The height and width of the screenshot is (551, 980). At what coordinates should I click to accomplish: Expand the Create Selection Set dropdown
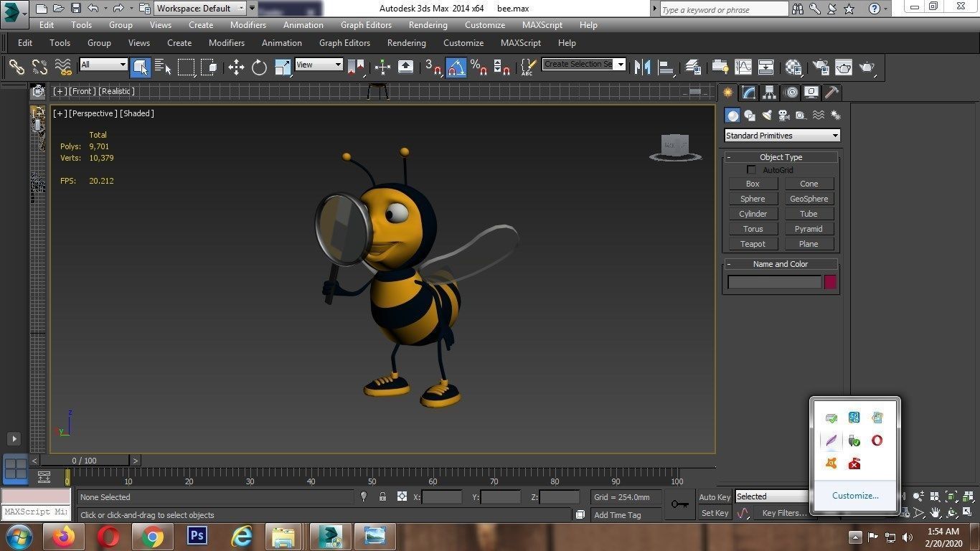[x=621, y=64]
